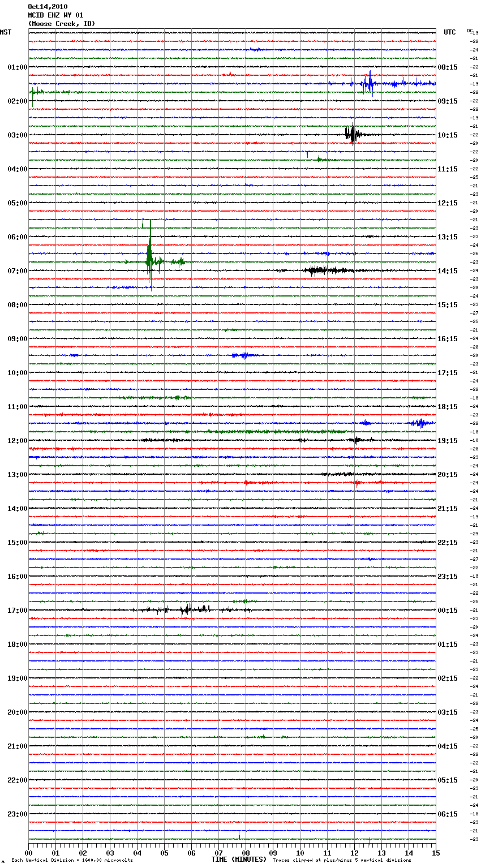Select the 01:00 MST time label

point(18,67)
